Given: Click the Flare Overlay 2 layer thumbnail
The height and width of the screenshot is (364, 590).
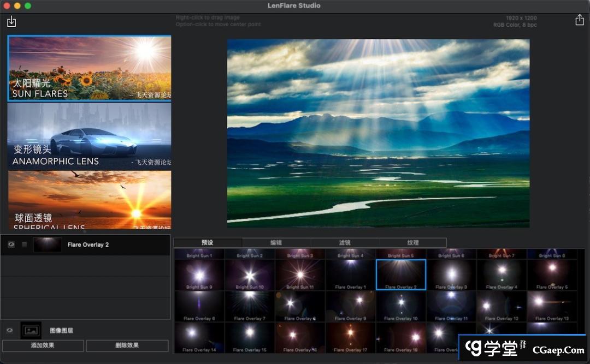Looking at the screenshot, I should click(47, 245).
